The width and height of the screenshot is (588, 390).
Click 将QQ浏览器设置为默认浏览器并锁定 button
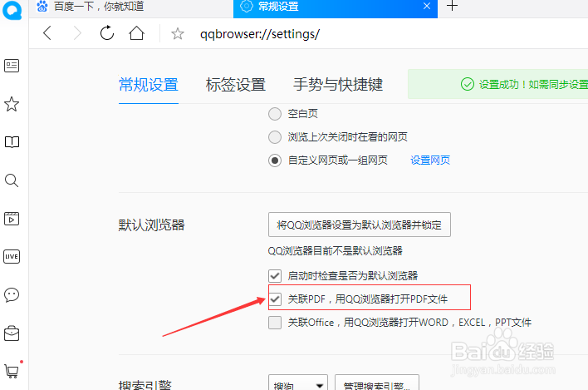pos(360,225)
